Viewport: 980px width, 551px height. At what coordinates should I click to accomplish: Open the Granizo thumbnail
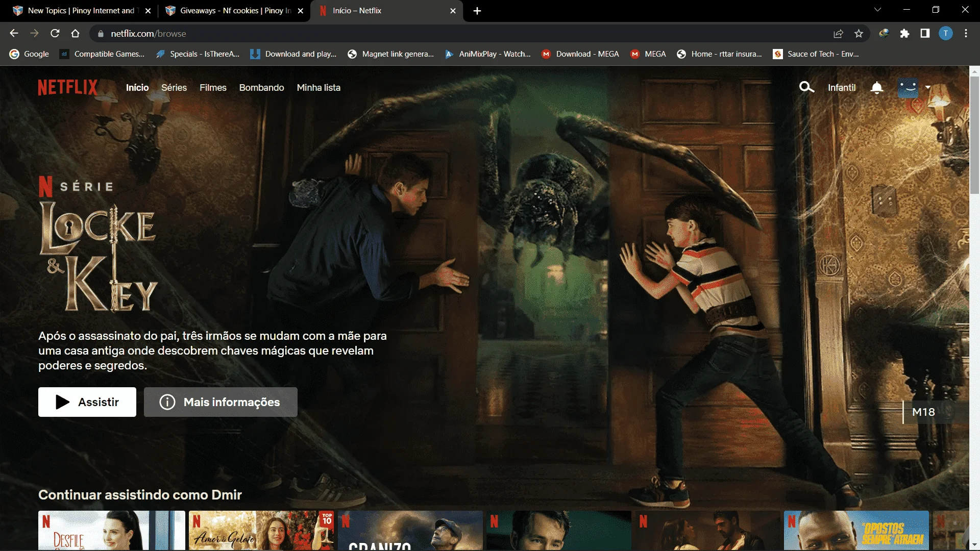point(410,531)
